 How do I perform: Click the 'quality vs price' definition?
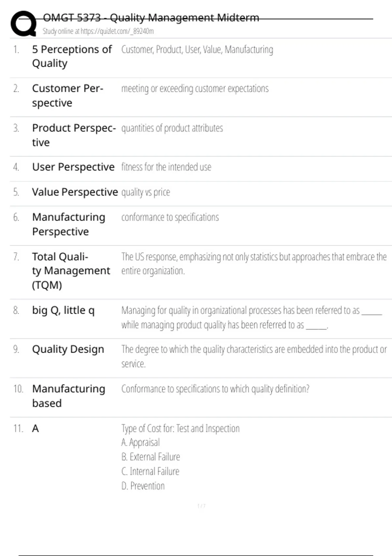(146, 192)
